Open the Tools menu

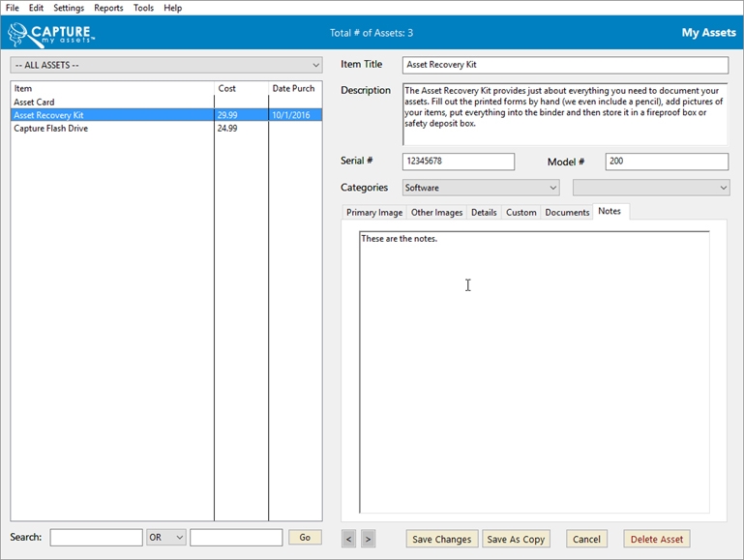point(143,8)
